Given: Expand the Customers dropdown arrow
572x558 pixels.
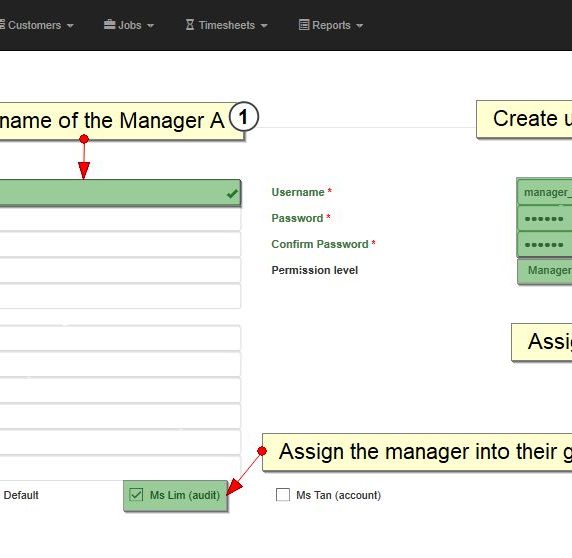Looking at the screenshot, I should coord(70,26).
